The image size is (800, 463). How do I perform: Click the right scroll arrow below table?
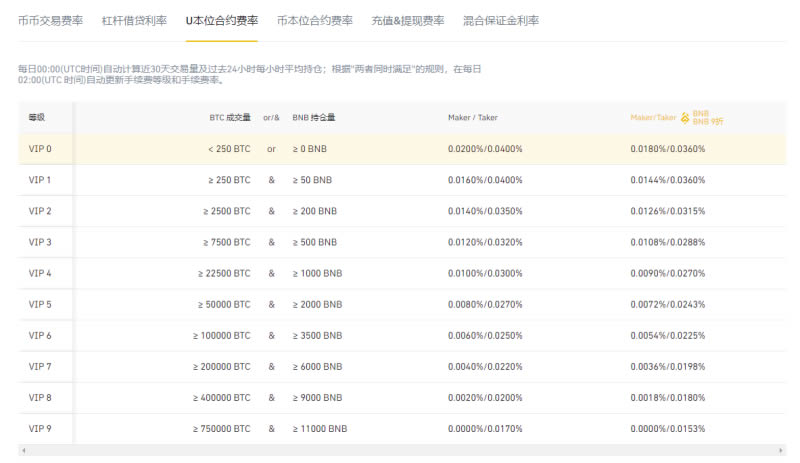tap(780, 451)
